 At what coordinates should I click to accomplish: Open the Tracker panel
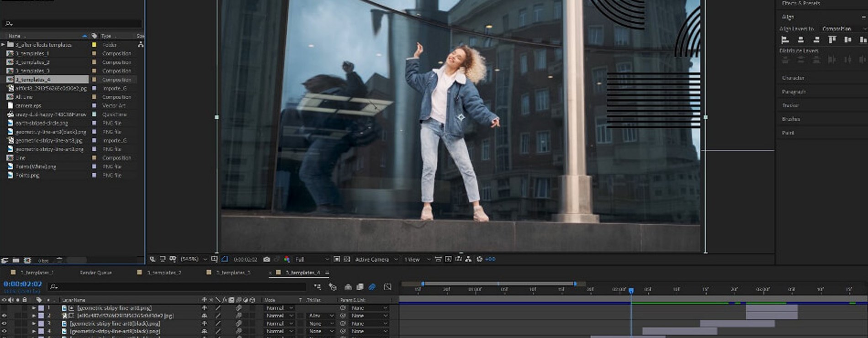pos(790,106)
